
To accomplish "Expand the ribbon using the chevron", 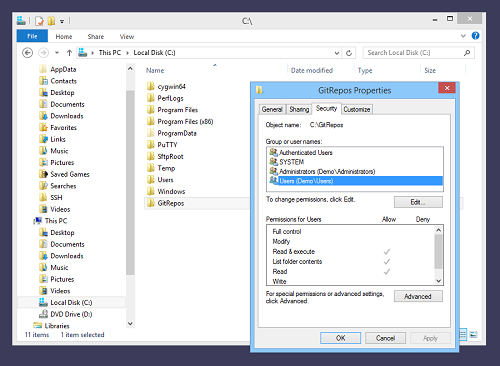I will [x=463, y=36].
